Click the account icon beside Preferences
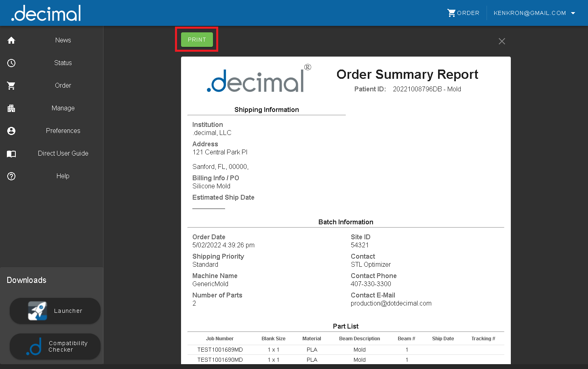Image resolution: width=588 pixels, height=369 pixels. (11, 131)
